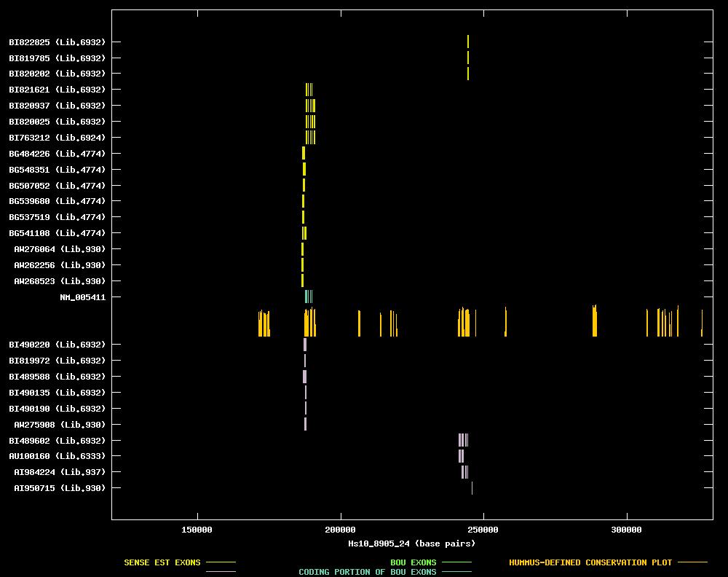Click the yellow SENSE EST EXONS legend line
This screenshot has width=728, height=577.
tap(221, 562)
